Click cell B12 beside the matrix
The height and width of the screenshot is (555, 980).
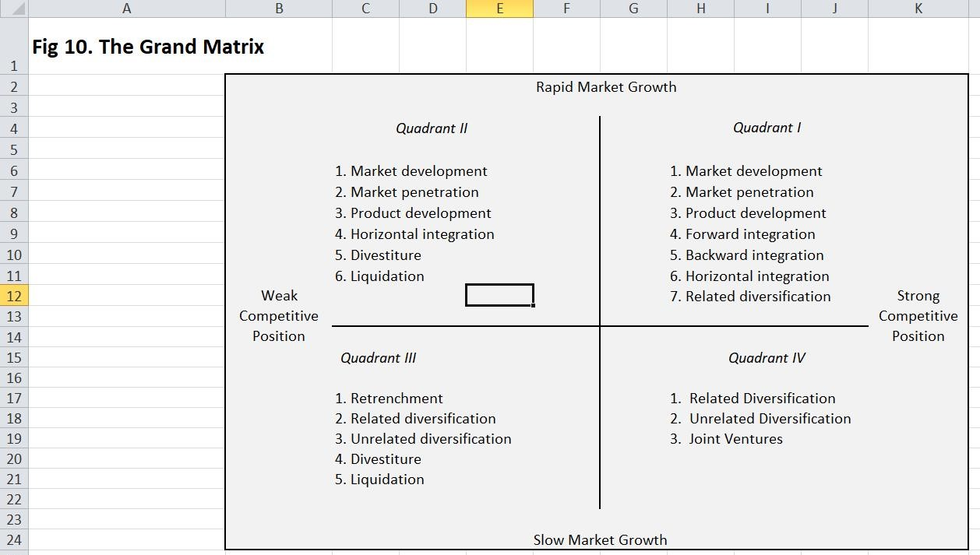[278, 296]
